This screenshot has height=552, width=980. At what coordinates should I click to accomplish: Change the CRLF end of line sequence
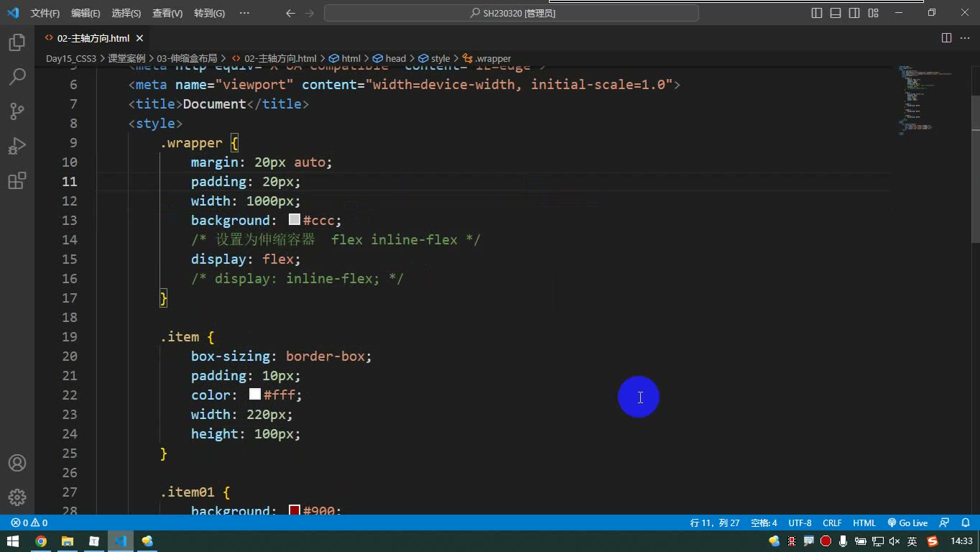[832, 523]
